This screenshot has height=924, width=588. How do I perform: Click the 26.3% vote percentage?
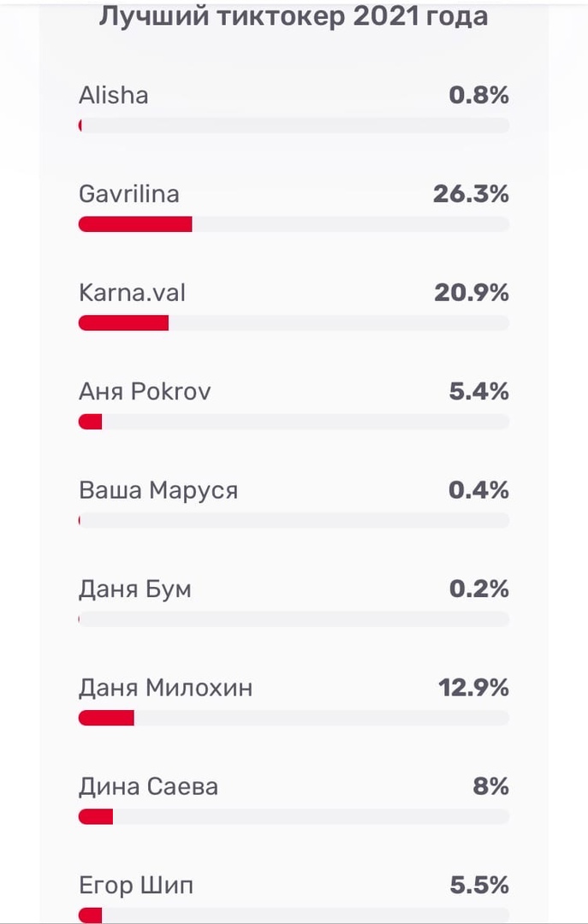[471, 194]
